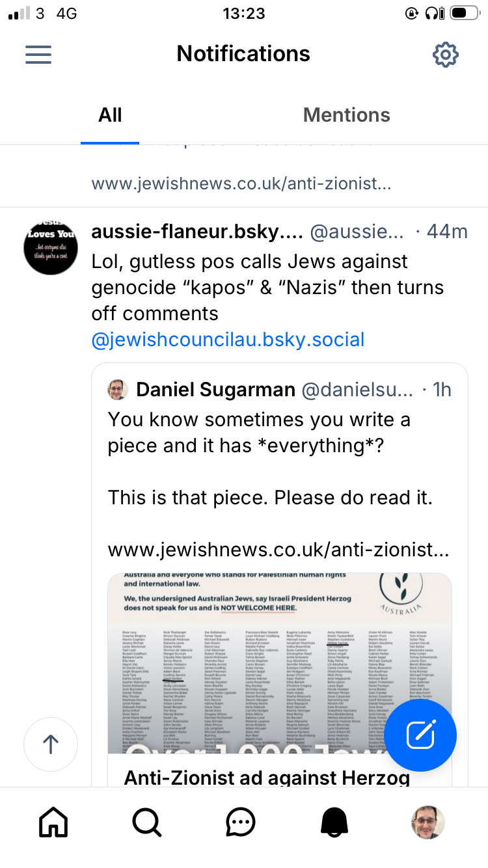The image size is (488, 868).
Task: Open your profile from bottom avatar
Action: click(x=427, y=822)
